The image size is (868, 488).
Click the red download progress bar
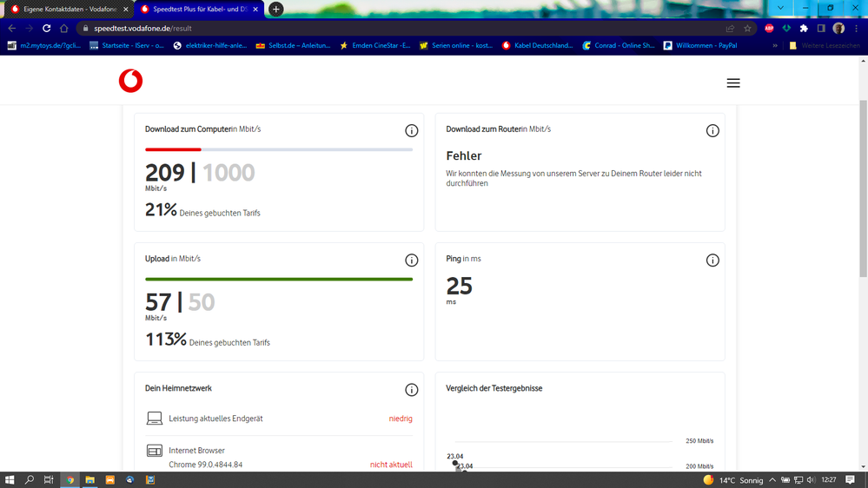pos(173,149)
